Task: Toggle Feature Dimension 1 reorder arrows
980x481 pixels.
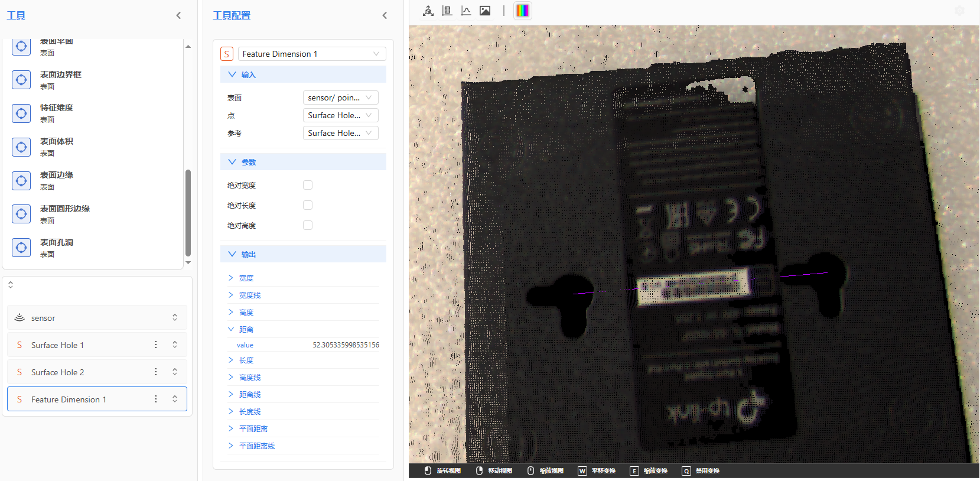Action: [x=175, y=399]
